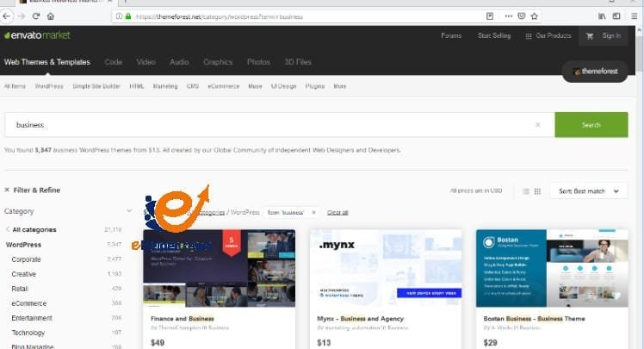644x349 pixels.
Task: Click the browser reload icon
Action: (36, 16)
